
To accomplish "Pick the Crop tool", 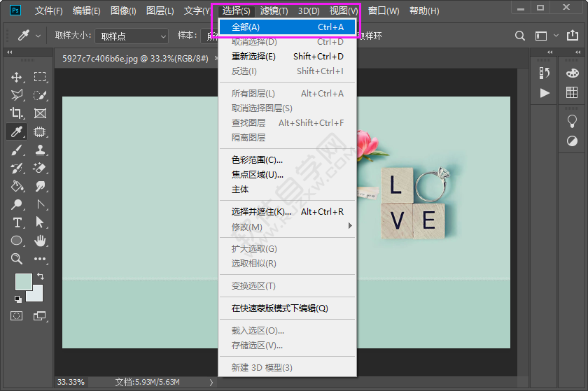I will click(17, 113).
